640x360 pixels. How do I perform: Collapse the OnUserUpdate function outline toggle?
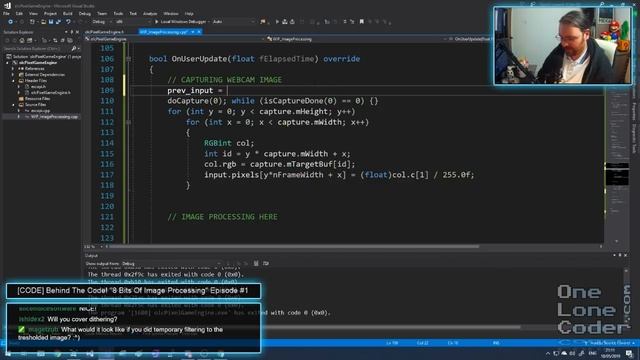(x=129, y=59)
